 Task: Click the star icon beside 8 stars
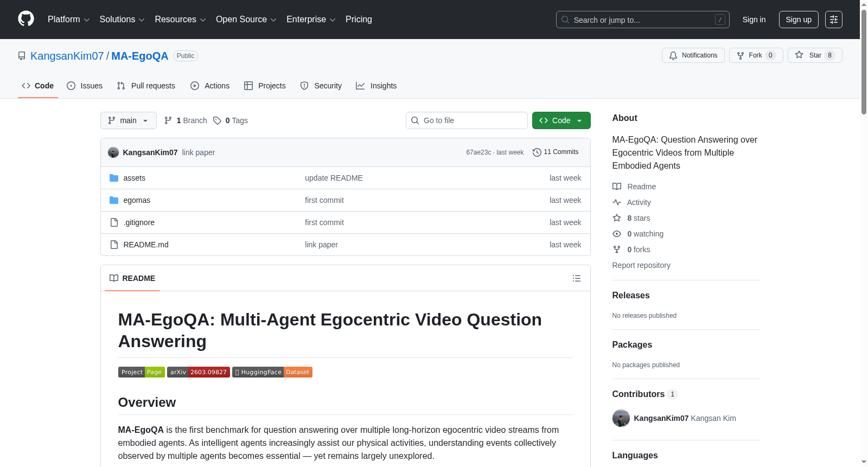point(617,218)
